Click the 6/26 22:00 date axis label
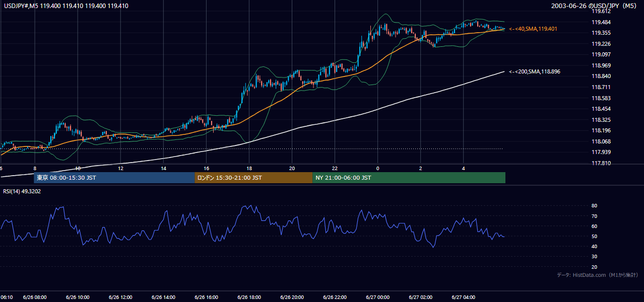 coord(335,297)
